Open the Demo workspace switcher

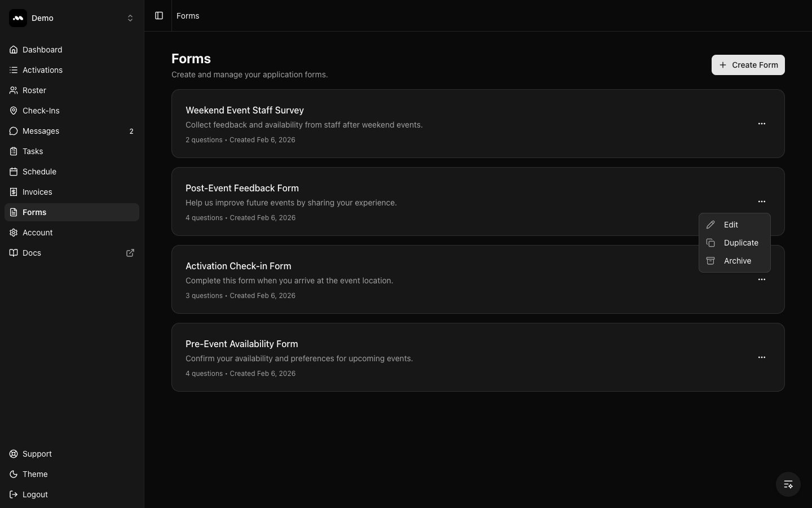point(72,18)
